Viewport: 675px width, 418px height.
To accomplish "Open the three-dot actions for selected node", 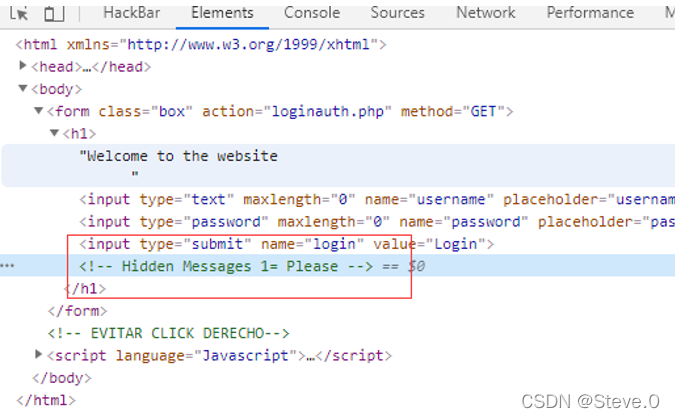I will click(8, 266).
